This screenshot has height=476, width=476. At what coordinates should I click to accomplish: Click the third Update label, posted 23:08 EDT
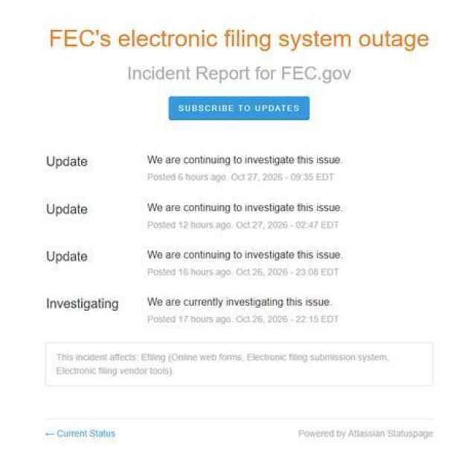pyautogui.click(x=67, y=256)
